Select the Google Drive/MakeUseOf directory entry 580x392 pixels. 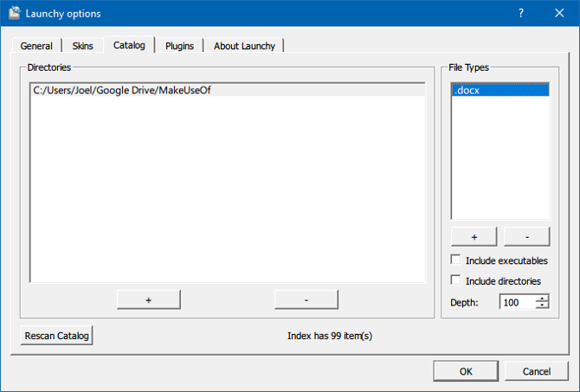[228, 90]
